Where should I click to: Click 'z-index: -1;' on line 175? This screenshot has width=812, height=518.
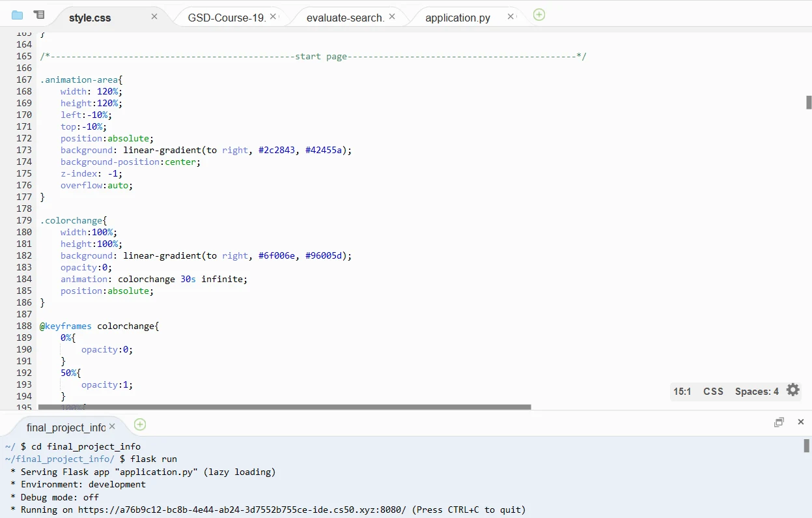point(92,173)
